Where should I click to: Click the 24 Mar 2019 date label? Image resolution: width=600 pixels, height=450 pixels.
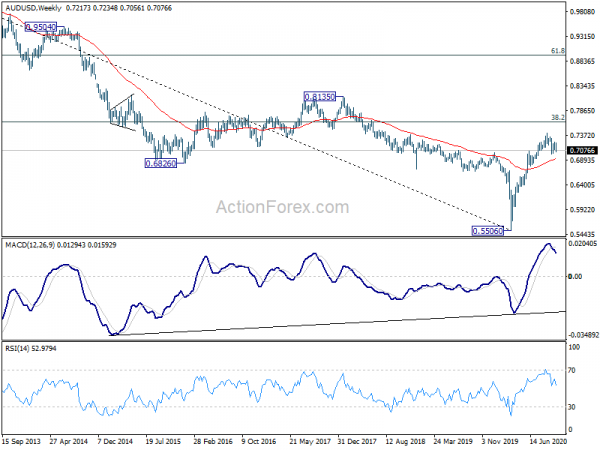point(453,442)
